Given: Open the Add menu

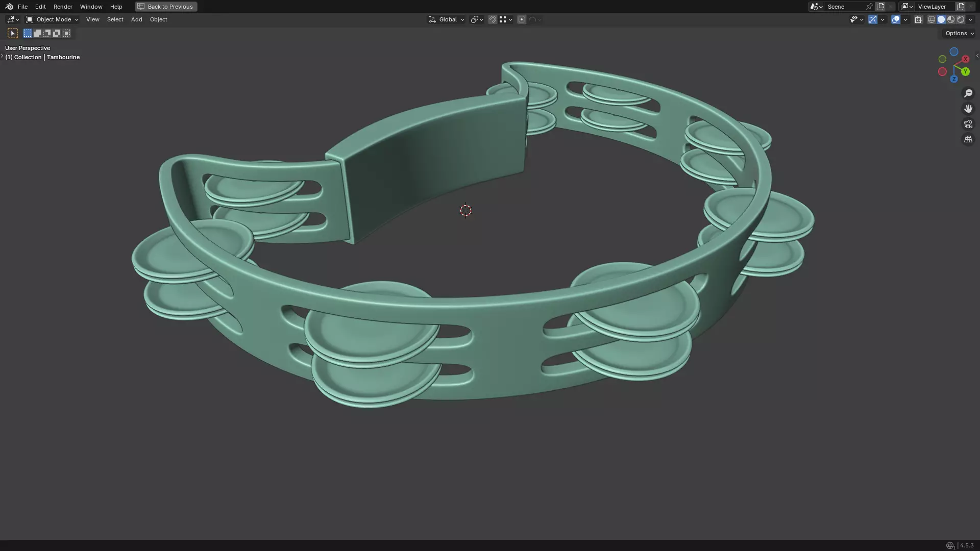Looking at the screenshot, I should coord(136,19).
